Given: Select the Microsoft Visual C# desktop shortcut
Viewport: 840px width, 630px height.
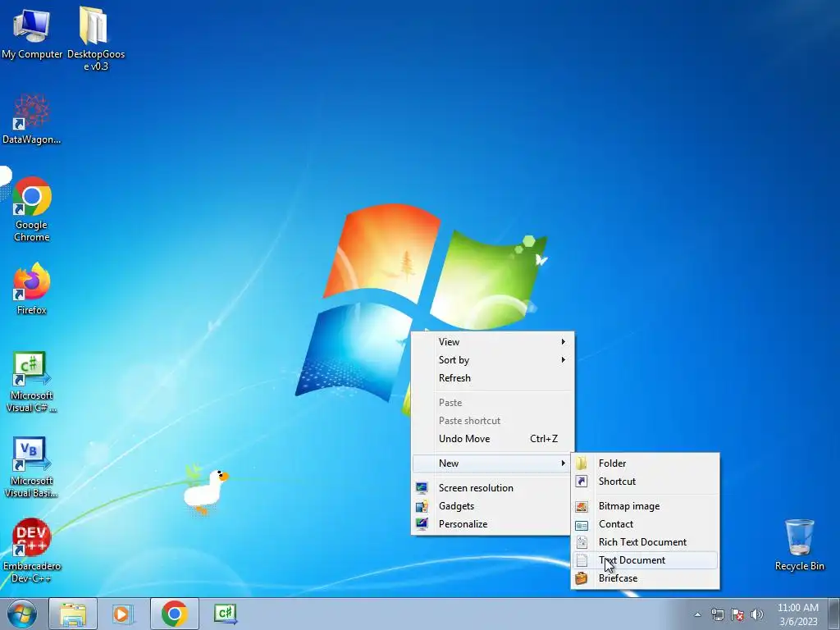Looking at the screenshot, I should point(32,382).
